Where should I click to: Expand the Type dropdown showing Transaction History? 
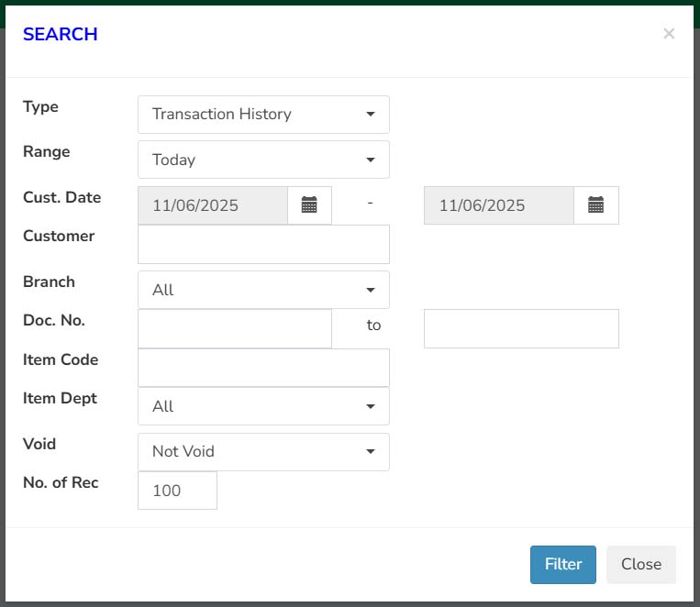(x=263, y=115)
